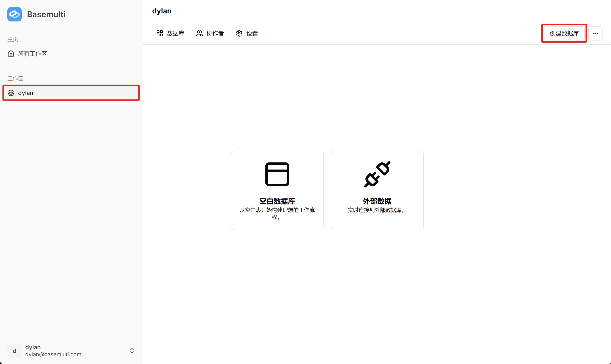
Task: Switch to the 数据库 tab
Action: pos(170,33)
